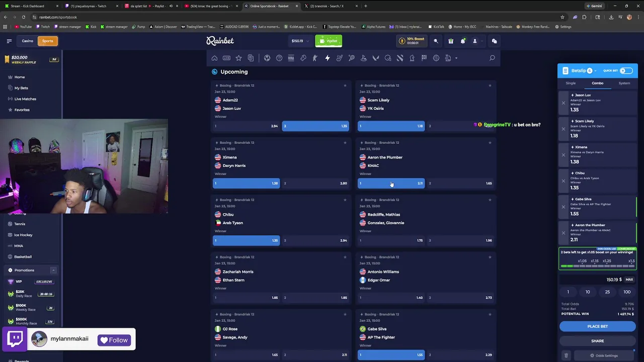This screenshot has height=362, width=644.
Task: Open the gift rewards icon
Action: [451, 41]
